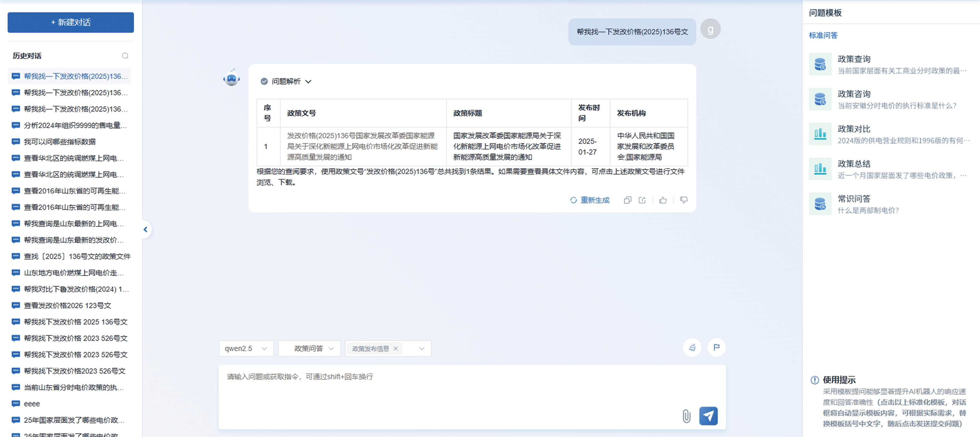This screenshot has width=980, height=437.
Task: Click the 新建对话 button
Action: pos(70,22)
